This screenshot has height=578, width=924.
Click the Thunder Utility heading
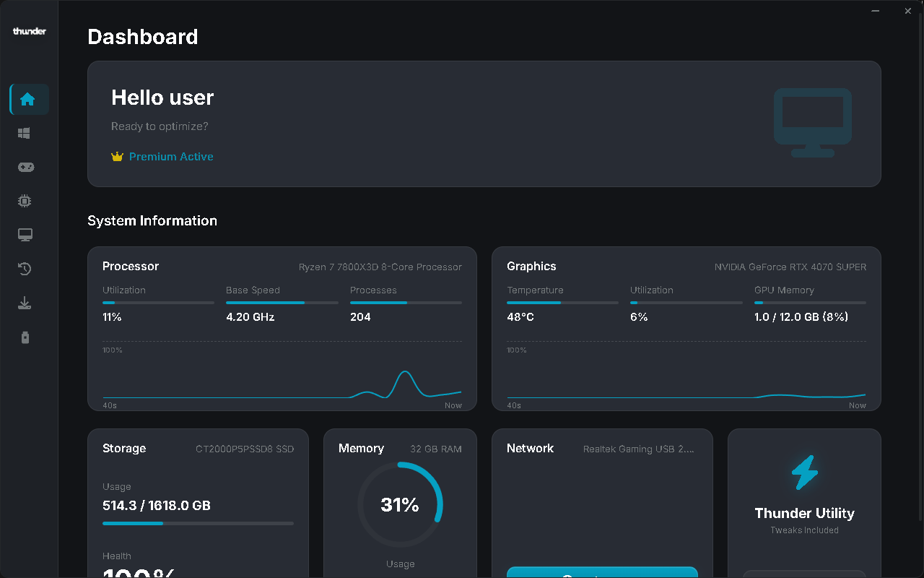tap(805, 513)
